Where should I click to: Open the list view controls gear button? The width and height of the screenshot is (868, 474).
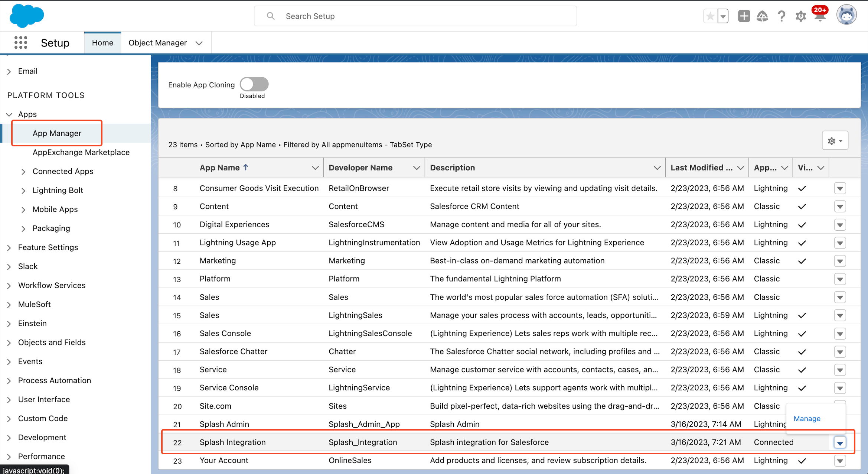835,141
